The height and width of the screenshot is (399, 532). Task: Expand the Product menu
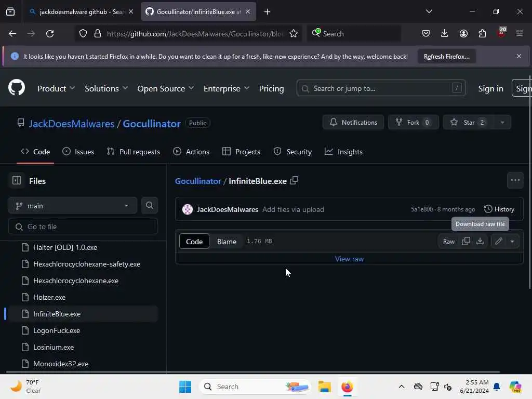pyautogui.click(x=56, y=88)
